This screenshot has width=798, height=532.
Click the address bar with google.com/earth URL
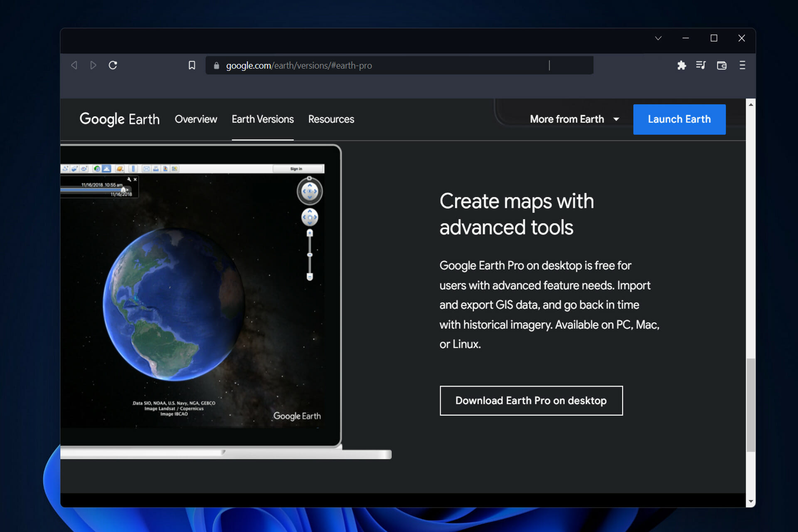(x=399, y=65)
